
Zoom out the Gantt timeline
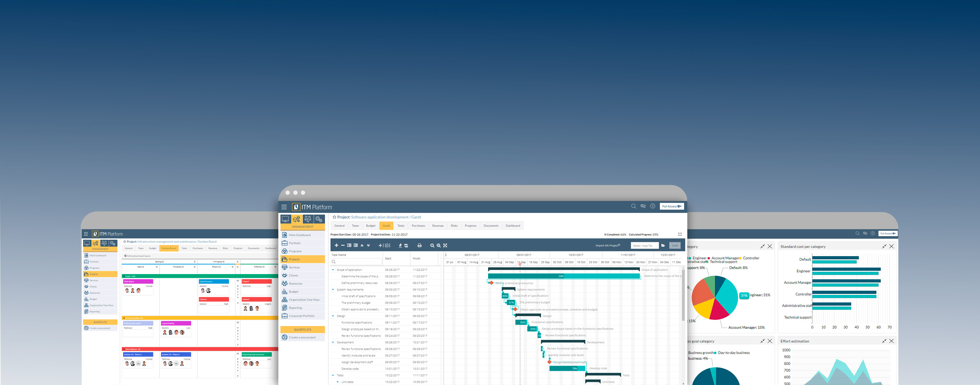(x=432, y=245)
